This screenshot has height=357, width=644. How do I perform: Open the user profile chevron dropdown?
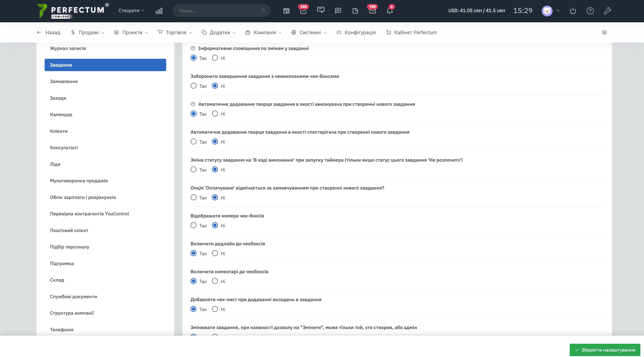click(558, 11)
